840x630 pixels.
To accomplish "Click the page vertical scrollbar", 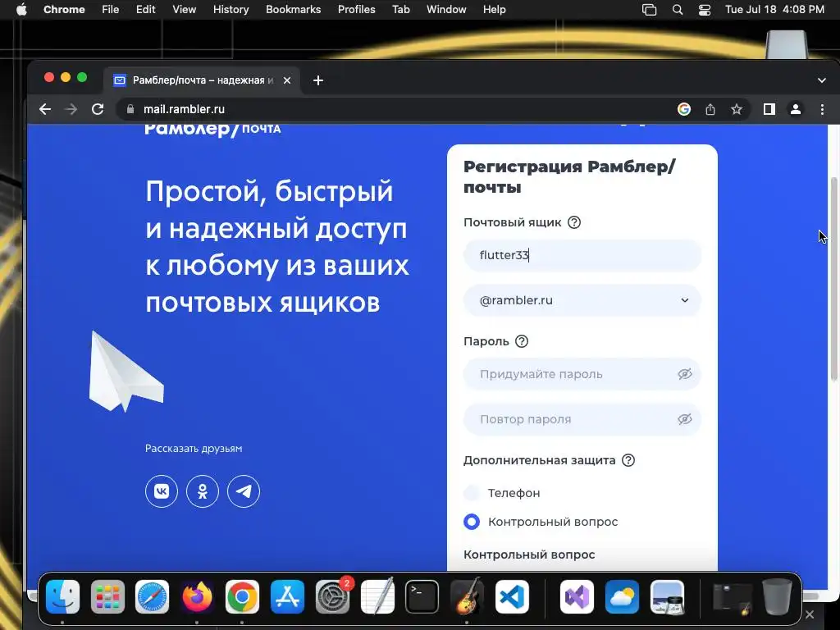I will click(833, 279).
